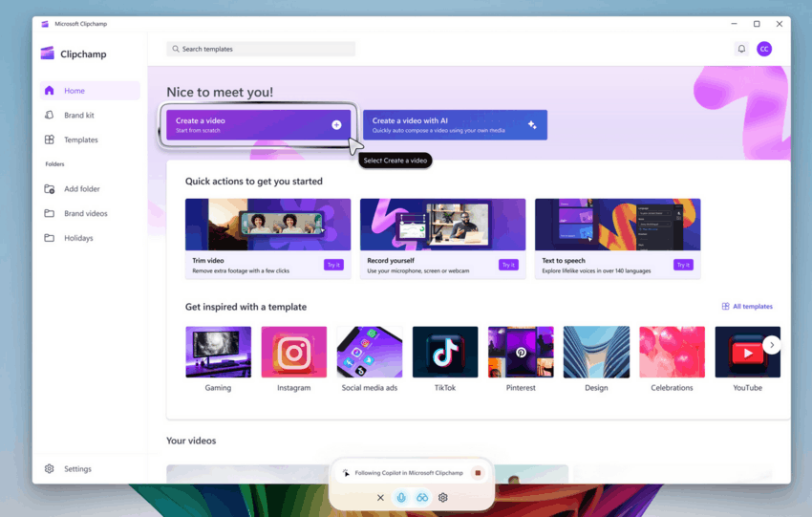The height and width of the screenshot is (517, 812).
Task: Select the Instagram template category
Action: point(293,353)
